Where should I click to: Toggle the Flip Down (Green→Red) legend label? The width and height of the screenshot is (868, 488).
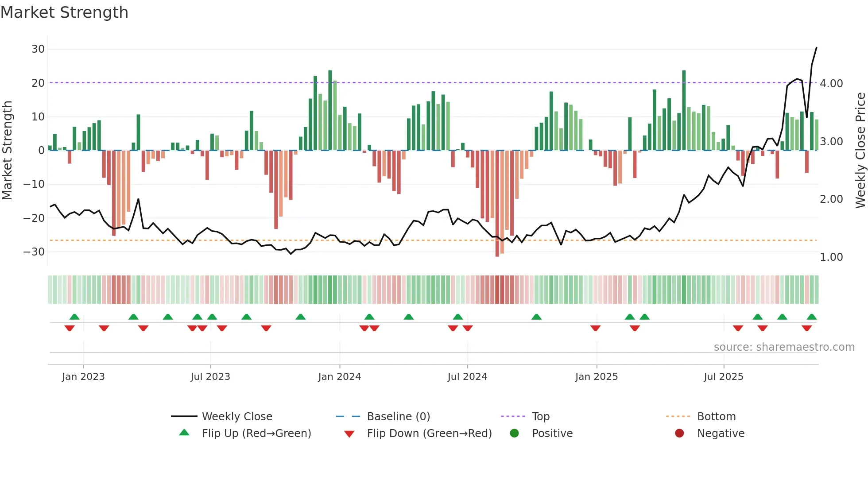pos(429,433)
